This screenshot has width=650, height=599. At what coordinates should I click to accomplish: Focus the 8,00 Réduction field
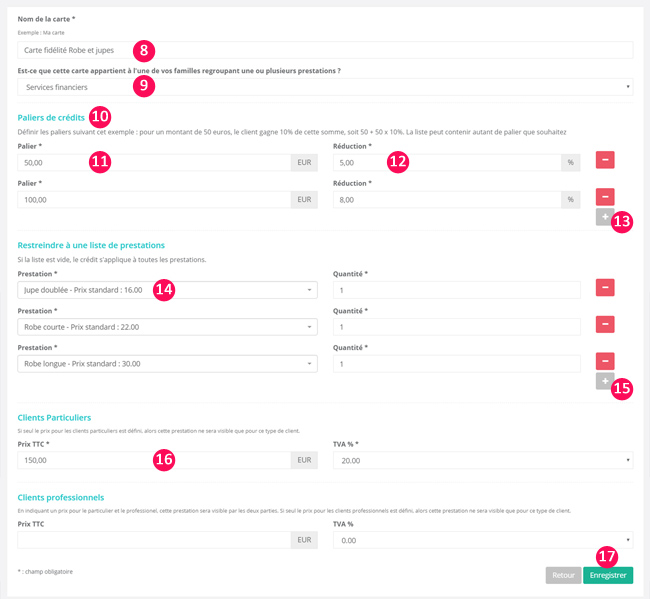[x=446, y=199]
